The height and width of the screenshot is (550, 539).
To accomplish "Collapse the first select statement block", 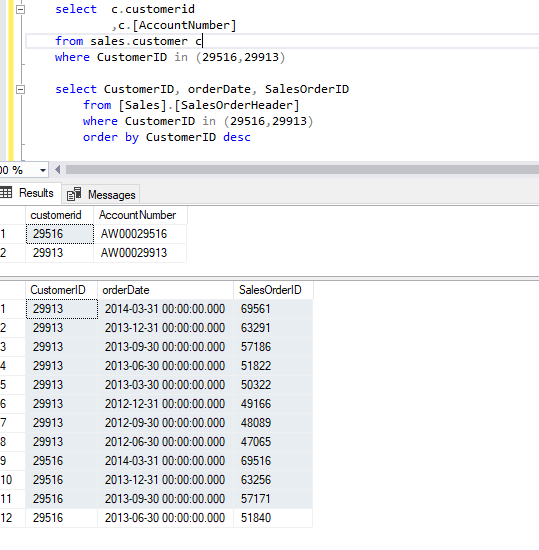I will (x=21, y=9).
